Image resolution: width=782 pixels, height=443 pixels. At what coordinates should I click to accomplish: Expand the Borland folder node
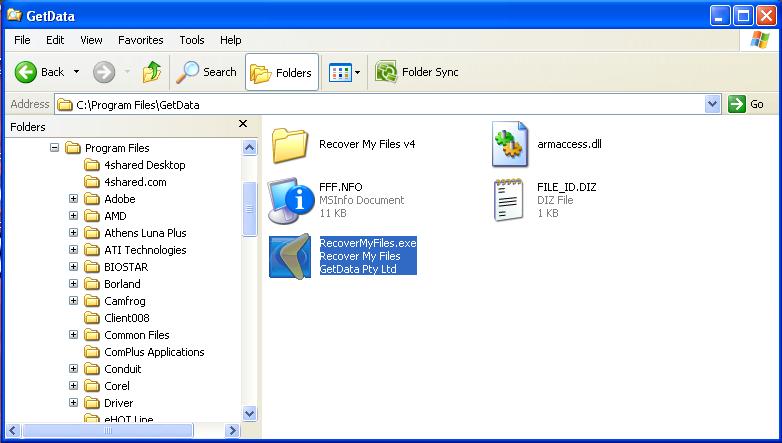tap(73, 283)
